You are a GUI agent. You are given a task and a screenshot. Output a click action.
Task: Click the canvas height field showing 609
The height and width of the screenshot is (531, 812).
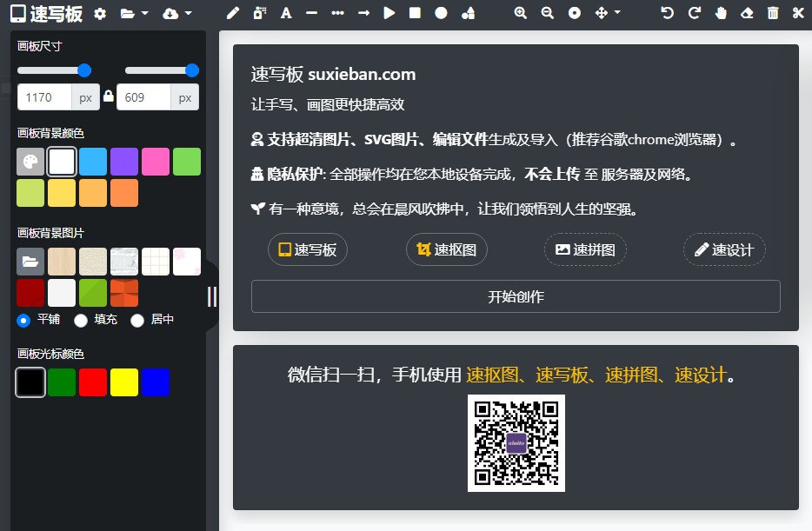tap(144, 97)
